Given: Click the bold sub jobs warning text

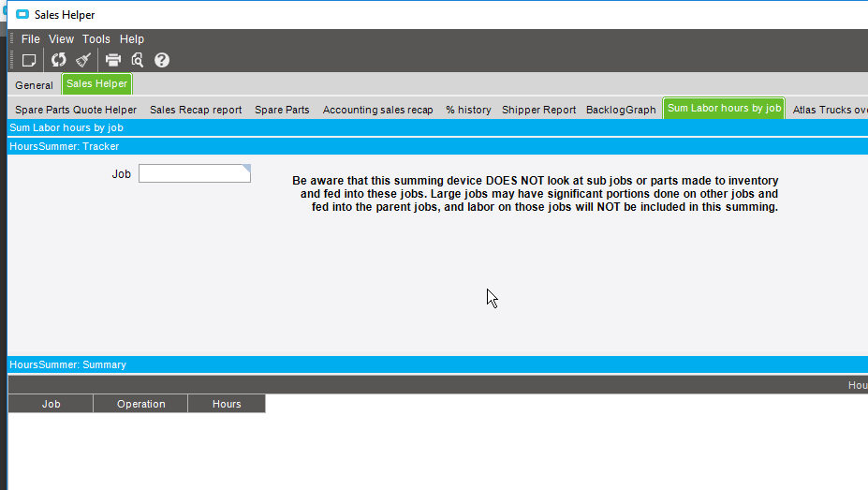Looking at the screenshot, I should tap(535, 194).
